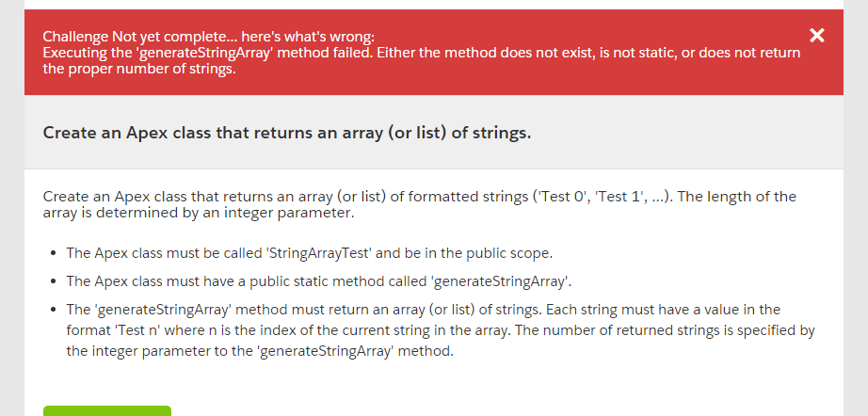Click the second bullet about the static method
Screen dimensions: 868x416
click(318, 281)
